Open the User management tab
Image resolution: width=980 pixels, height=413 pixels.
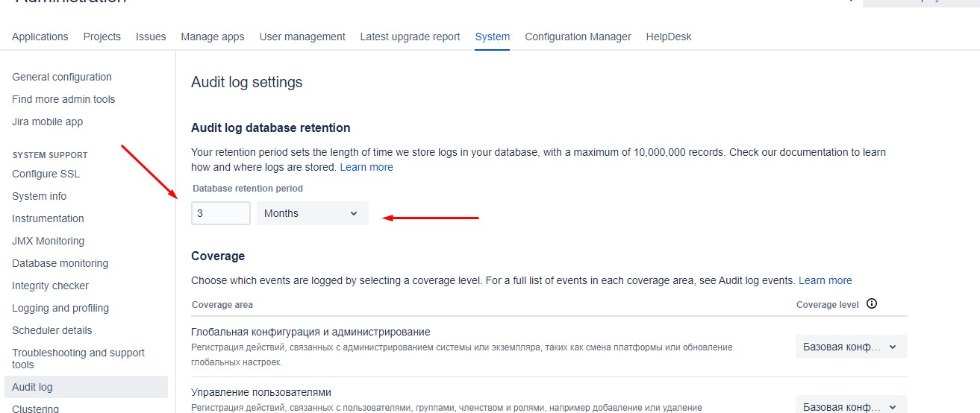302,37
